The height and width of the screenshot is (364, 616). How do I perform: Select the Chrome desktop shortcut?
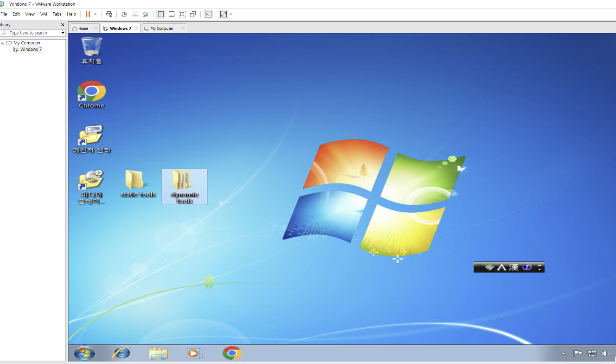tap(91, 95)
